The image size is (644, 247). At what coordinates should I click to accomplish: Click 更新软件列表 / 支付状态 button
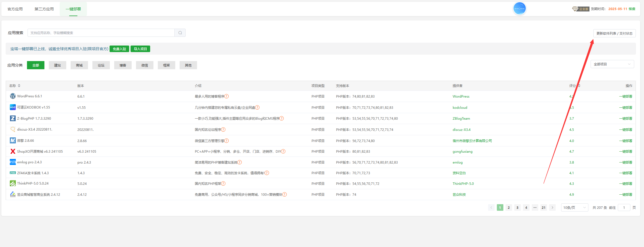tap(614, 33)
